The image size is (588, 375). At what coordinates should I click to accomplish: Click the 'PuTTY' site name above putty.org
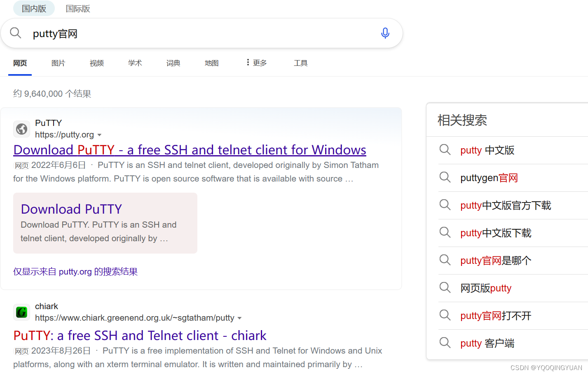click(48, 123)
